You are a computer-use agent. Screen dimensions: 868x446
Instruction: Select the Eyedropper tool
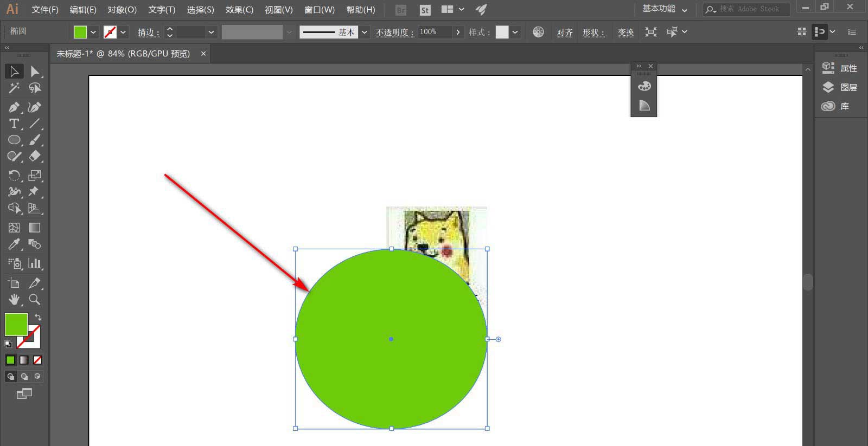click(x=14, y=244)
